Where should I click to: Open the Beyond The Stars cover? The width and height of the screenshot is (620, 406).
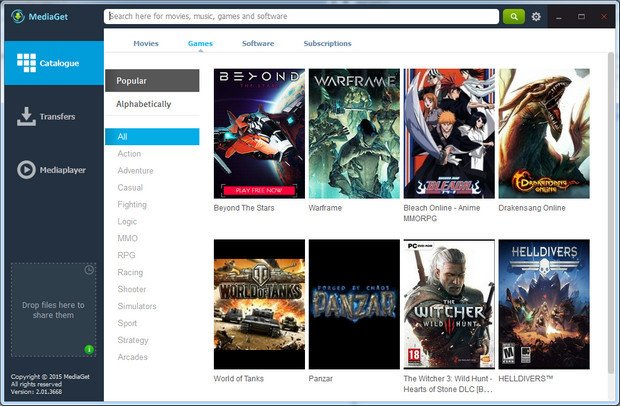tap(259, 134)
